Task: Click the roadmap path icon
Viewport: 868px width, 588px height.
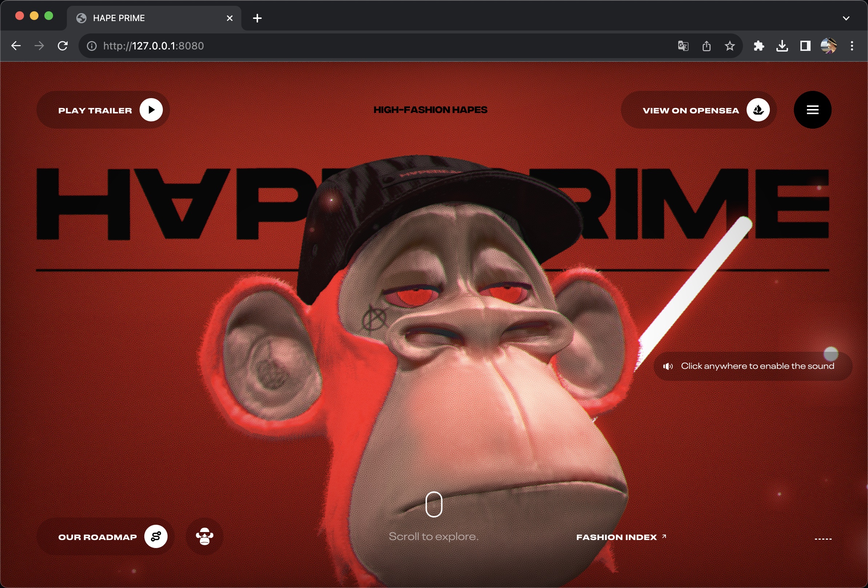Action: pos(156,536)
